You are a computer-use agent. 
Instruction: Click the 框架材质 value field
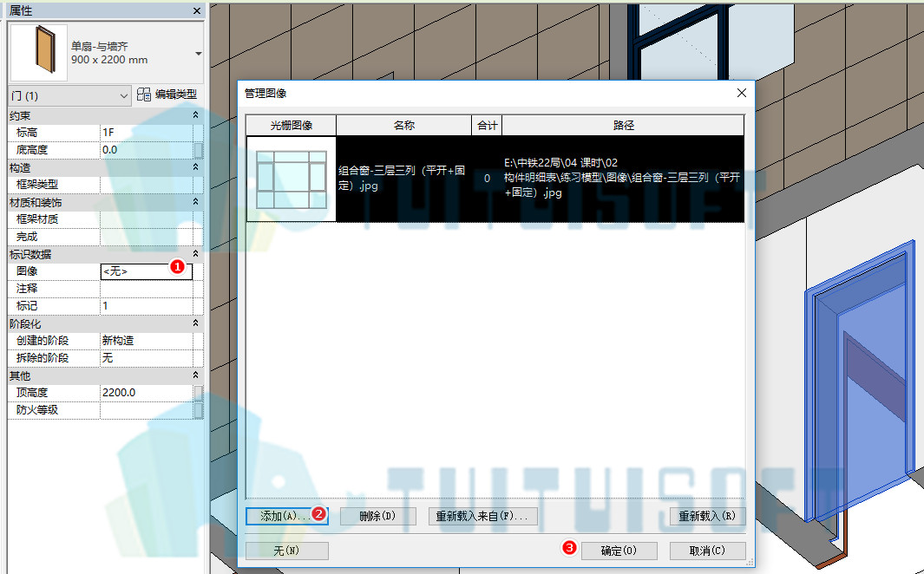pos(147,219)
